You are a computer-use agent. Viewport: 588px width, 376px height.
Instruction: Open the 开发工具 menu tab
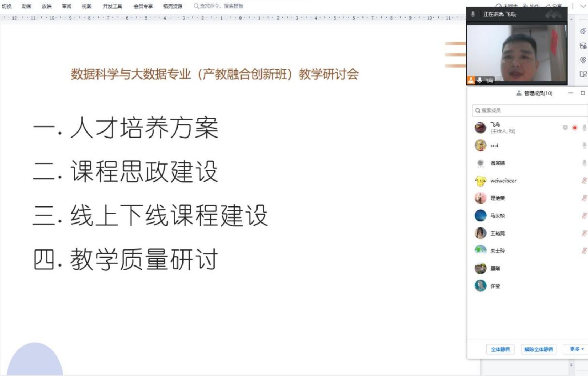112,6
